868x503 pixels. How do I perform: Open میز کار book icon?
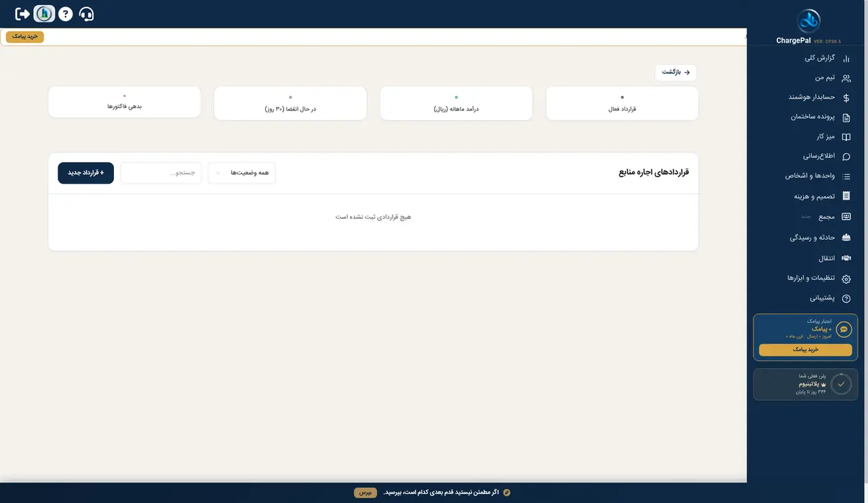846,137
